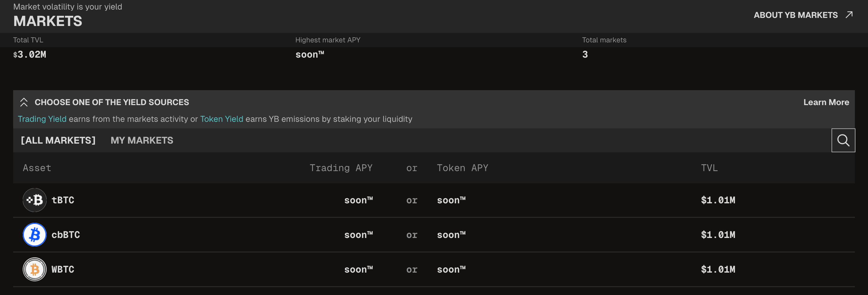The image size is (868, 295).
Task: Sort by the Token APY column header
Action: 462,168
